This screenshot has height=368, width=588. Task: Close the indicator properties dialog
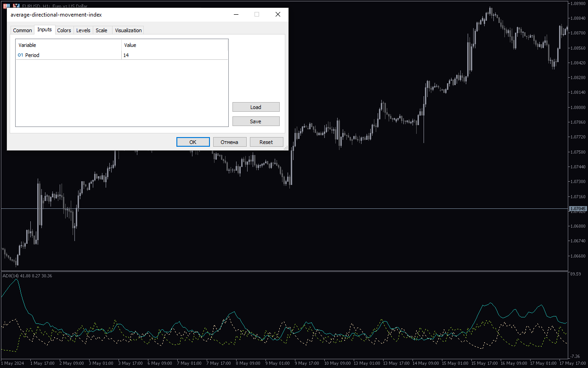point(278,14)
